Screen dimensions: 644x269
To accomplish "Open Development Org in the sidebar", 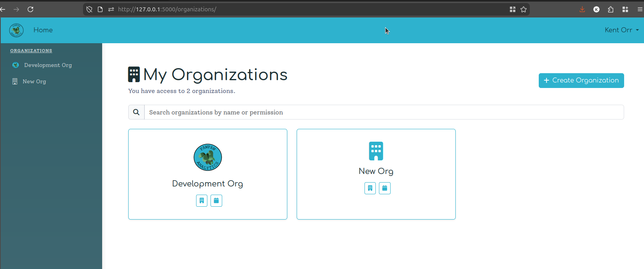I will tap(48, 65).
